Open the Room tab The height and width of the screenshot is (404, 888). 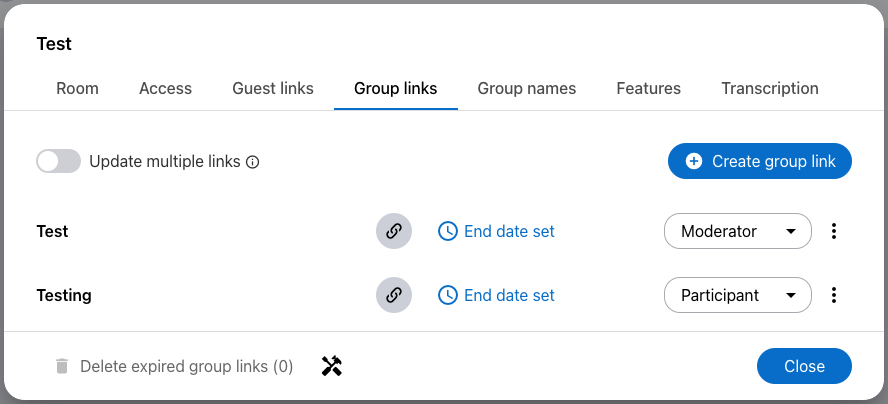click(x=77, y=88)
